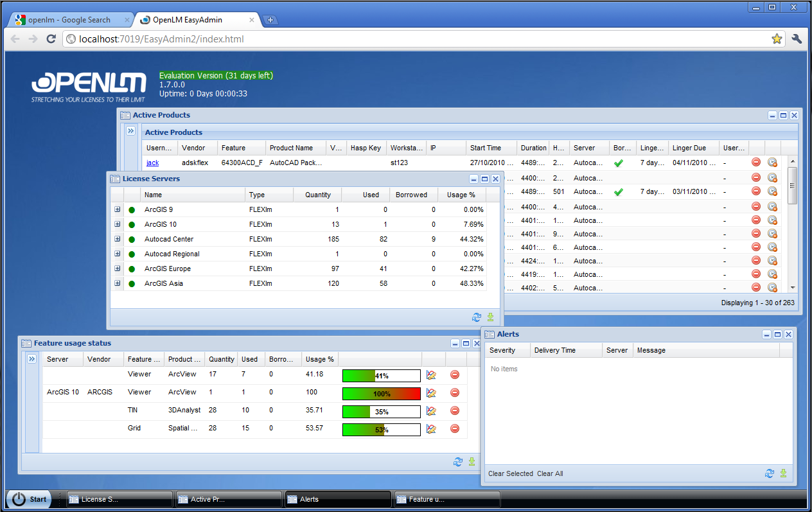The height and width of the screenshot is (512, 812).
Task: Click the clock icon in jack's row
Action: click(772, 163)
